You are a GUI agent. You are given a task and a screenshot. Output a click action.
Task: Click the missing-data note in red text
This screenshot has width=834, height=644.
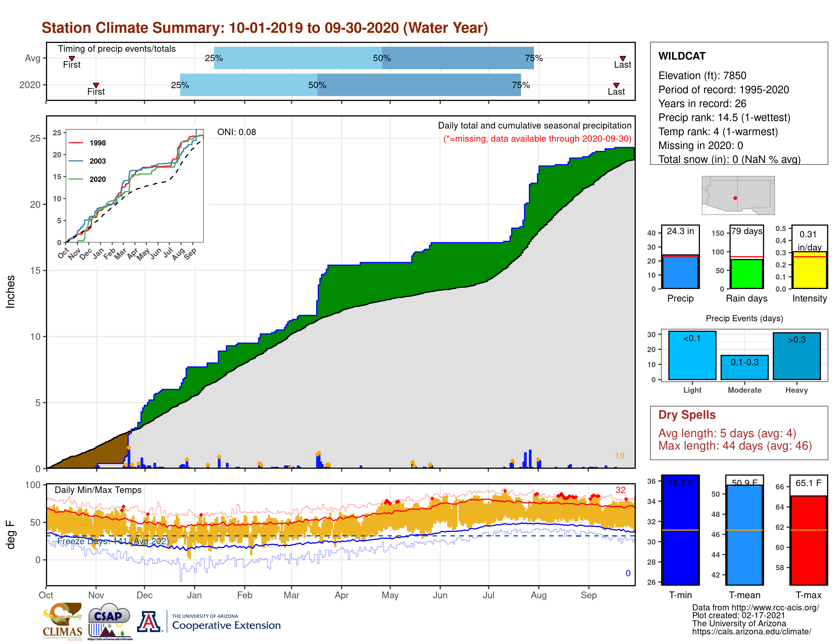point(537,139)
